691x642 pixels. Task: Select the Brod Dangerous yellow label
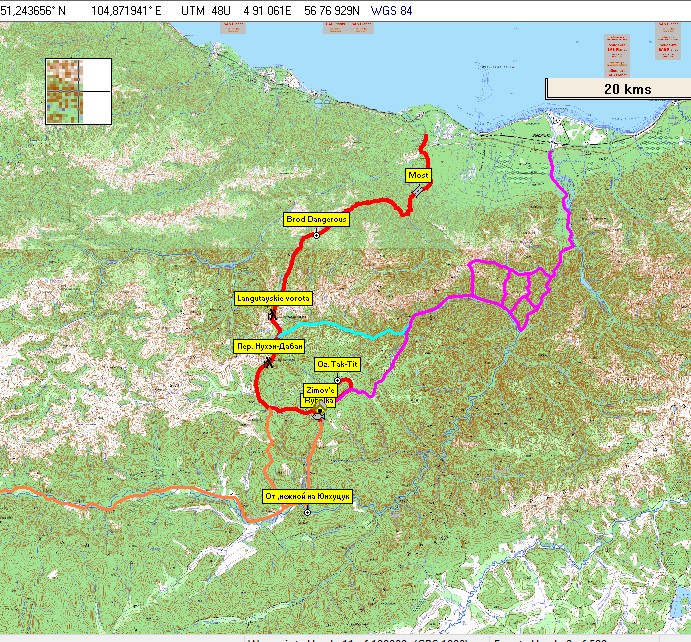316,218
